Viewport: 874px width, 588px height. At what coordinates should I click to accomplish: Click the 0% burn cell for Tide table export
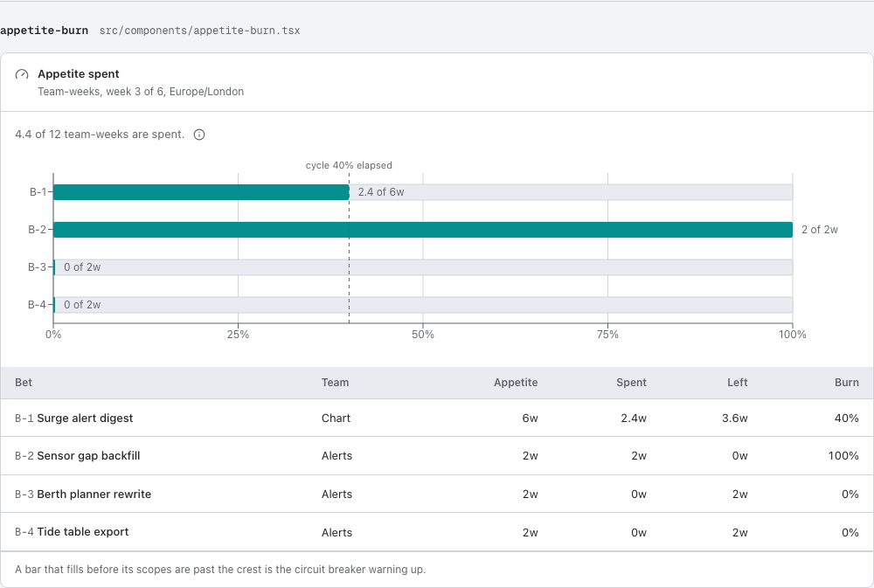click(850, 532)
